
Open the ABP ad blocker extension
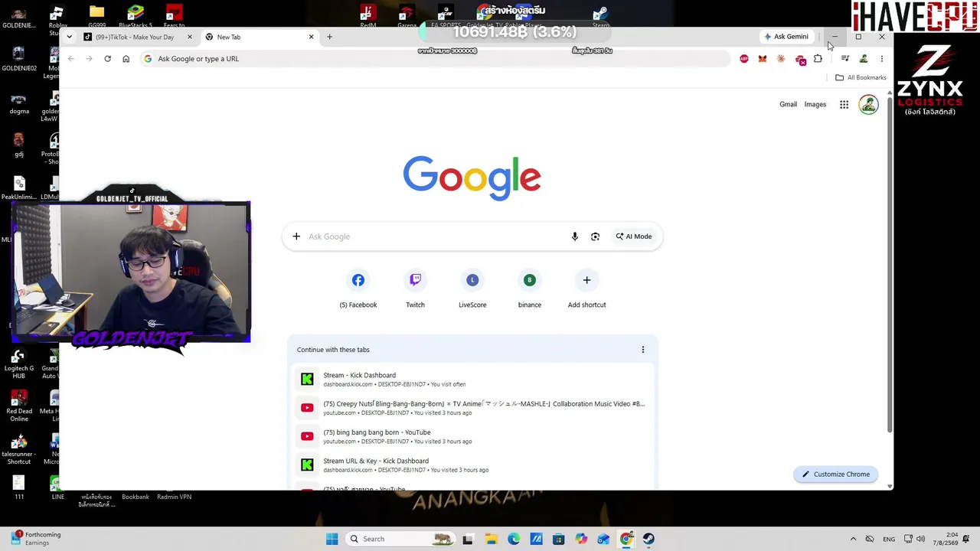(x=744, y=59)
